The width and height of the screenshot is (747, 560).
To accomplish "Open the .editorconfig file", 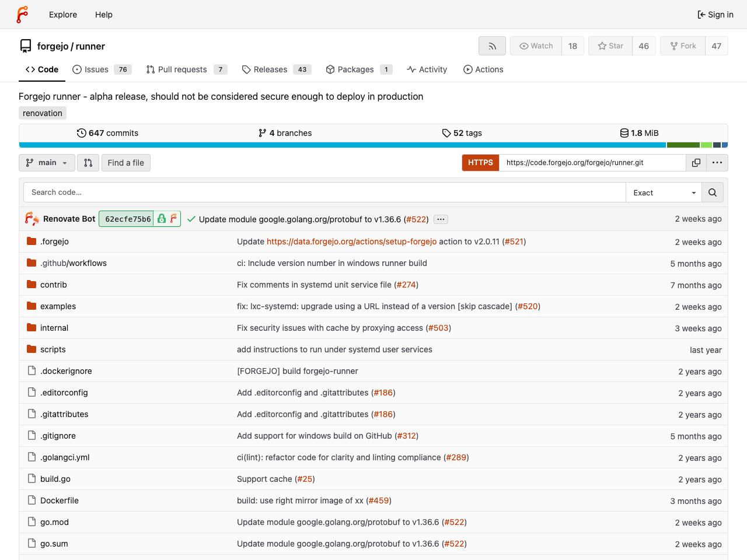I will pos(64,393).
